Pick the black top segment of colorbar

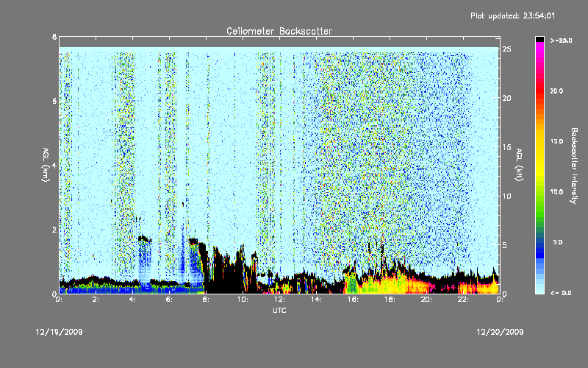click(539, 39)
